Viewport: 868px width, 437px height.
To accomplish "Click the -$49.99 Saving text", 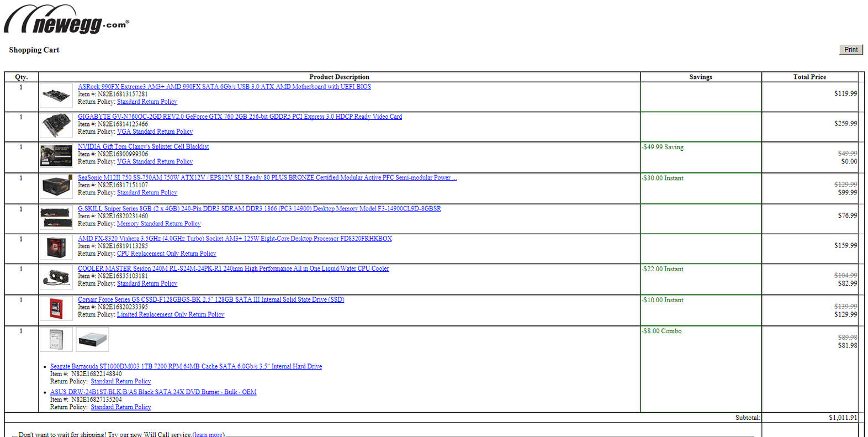I will pos(663,147).
